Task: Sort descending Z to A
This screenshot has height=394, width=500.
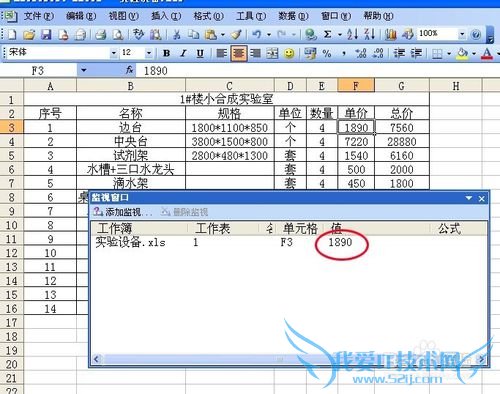Action: pyautogui.click(x=370, y=34)
